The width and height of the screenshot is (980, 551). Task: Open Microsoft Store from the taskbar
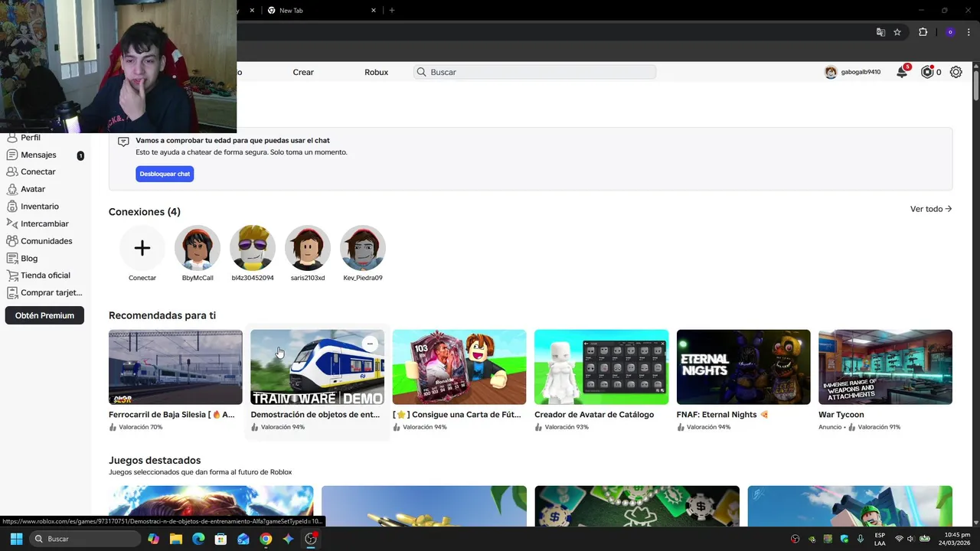point(220,539)
